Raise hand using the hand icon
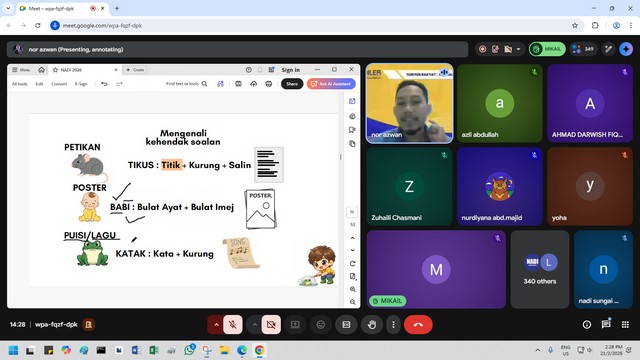The image size is (640, 360). (x=371, y=324)
